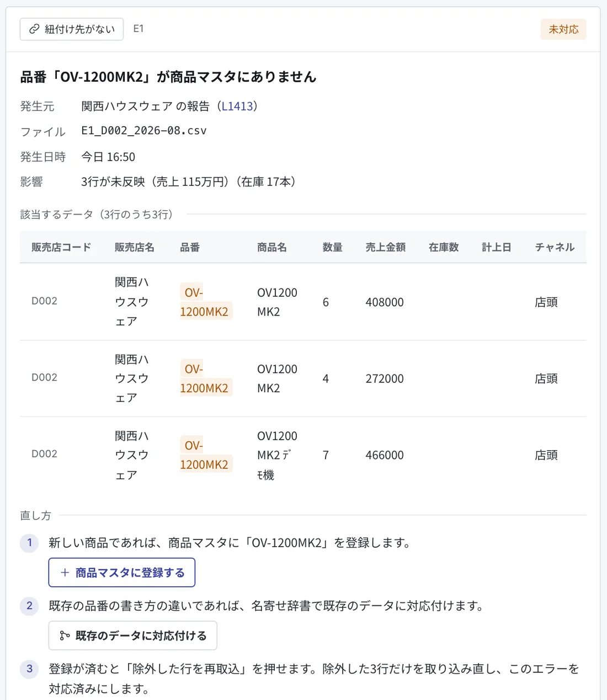Click the 計上日 column header
The image size is (607, 700).
[x=497, y=247]
